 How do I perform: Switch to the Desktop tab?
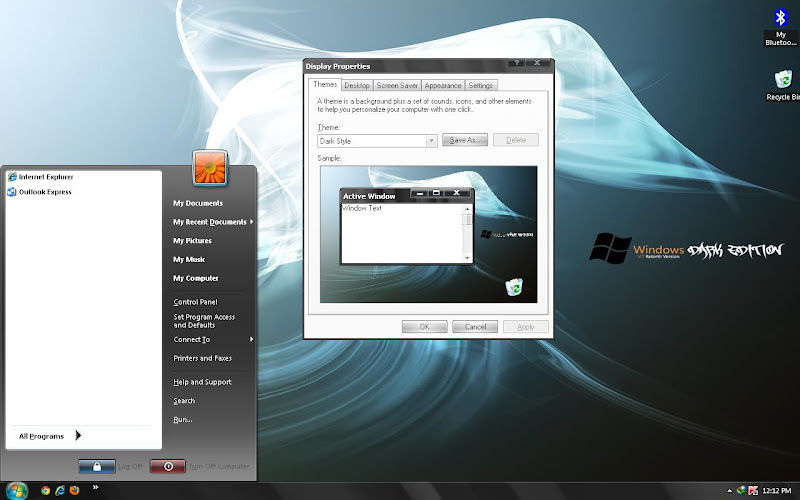pyautogui.click(x=357, y=86)
